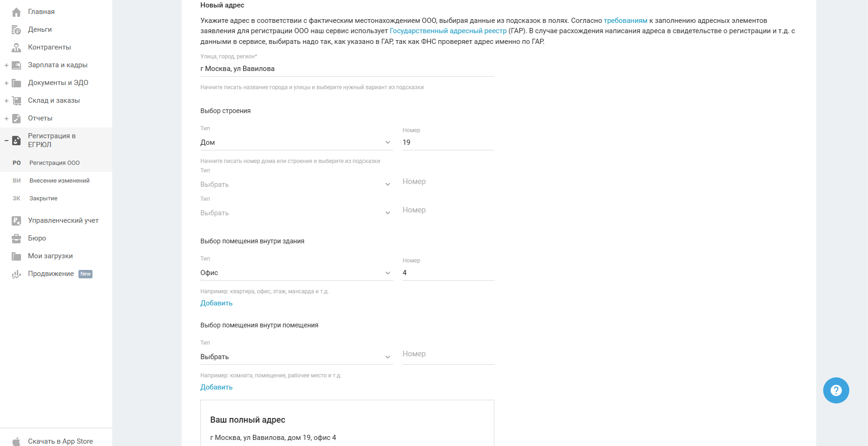Image resolution: width=868 pixels, height=446 pixels.
Task: Click the Apple icon for App Store
Action: point(16,441)
